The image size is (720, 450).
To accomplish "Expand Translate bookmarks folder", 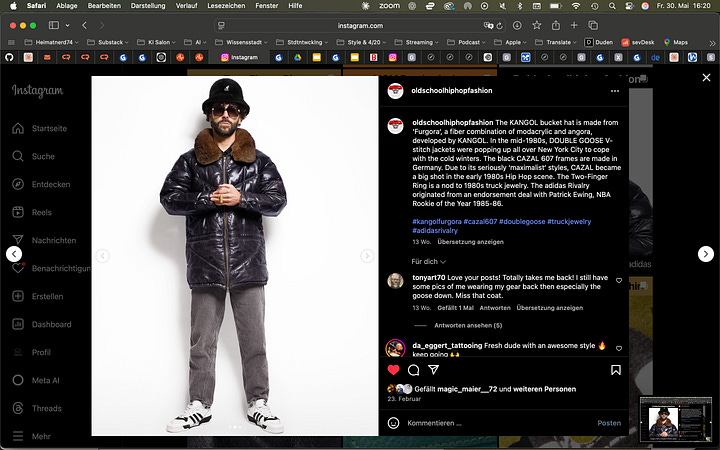I will pos(556,42).
